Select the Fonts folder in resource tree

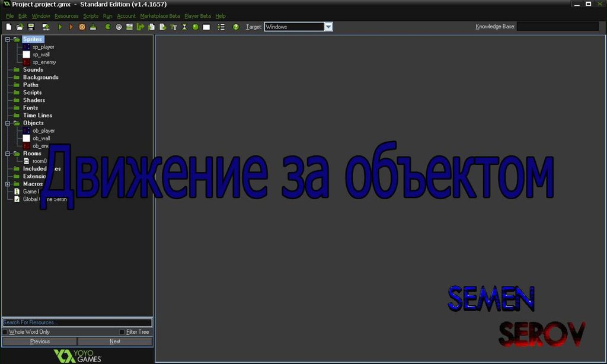pyautogui.click(x=30, y=108)
